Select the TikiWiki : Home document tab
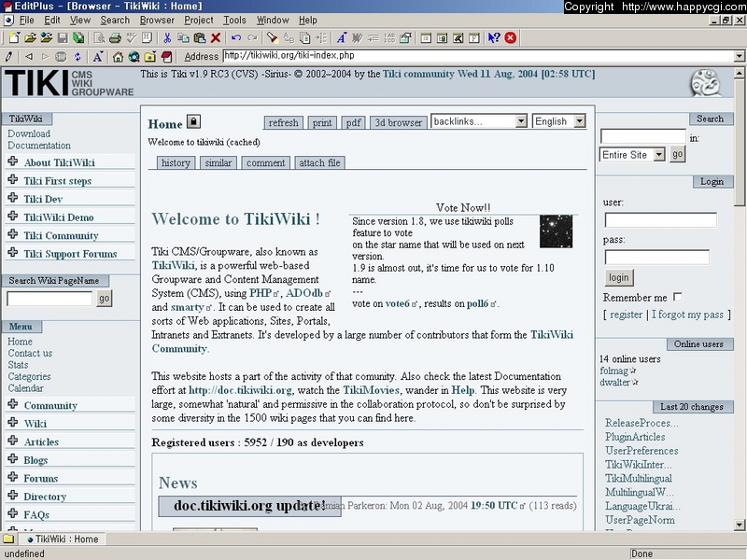747x560 pixels. 63,539
